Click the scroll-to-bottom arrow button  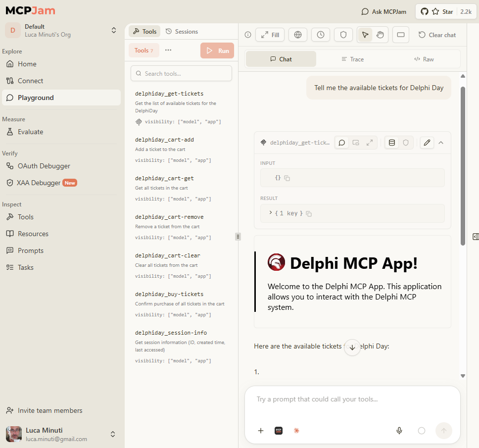click(352, 348)
